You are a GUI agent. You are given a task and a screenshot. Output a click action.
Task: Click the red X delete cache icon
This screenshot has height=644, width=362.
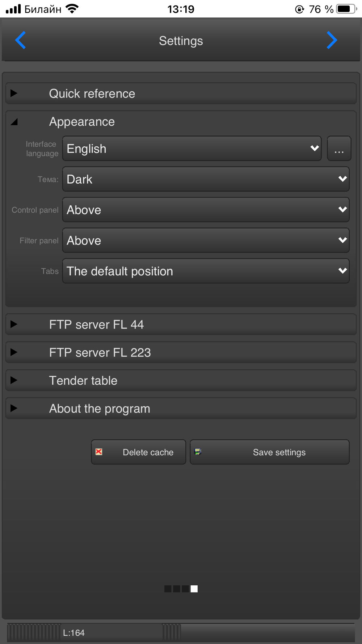click(99, 452)
